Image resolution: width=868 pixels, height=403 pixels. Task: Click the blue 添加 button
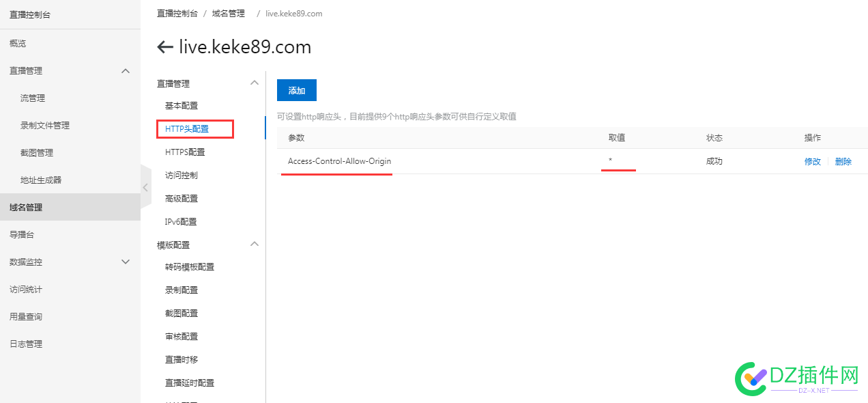click(297, 90)
